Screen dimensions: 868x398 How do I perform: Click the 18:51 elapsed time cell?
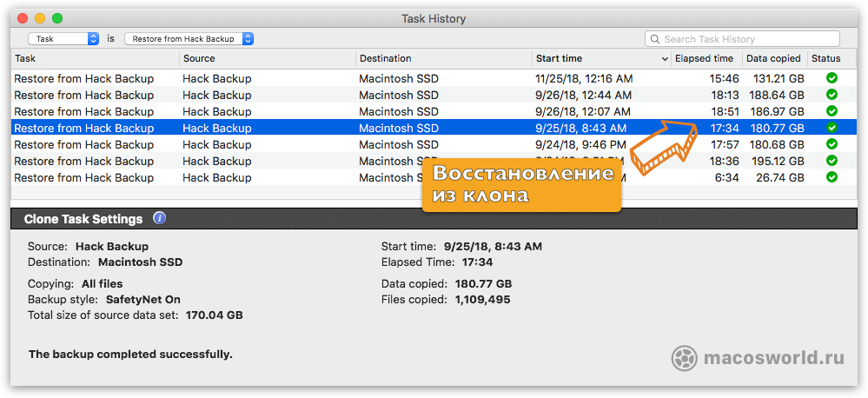[724, 112]
